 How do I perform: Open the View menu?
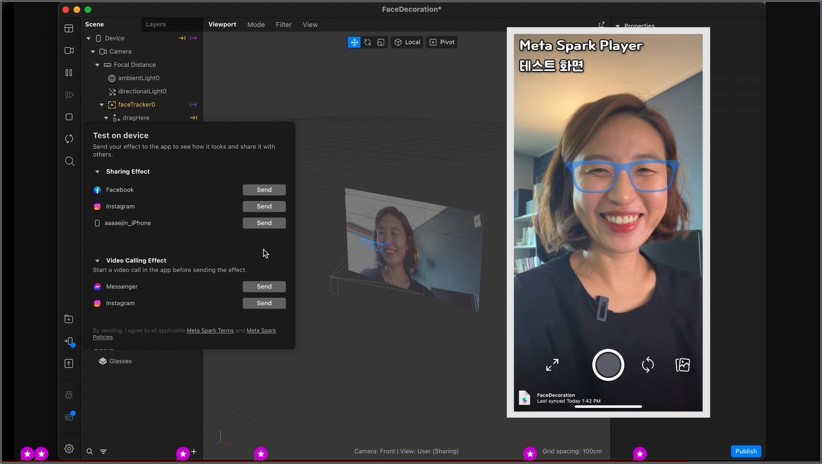tap(310, 25)
